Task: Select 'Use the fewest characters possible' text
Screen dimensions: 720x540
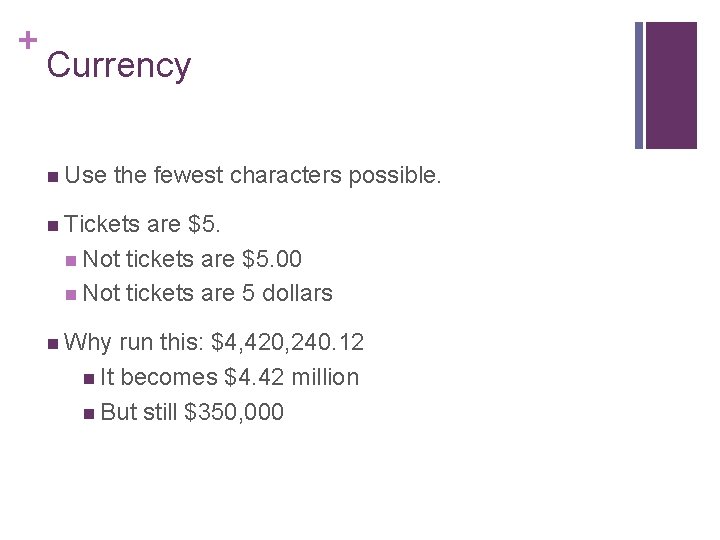Action: click(x=252, y=175)
